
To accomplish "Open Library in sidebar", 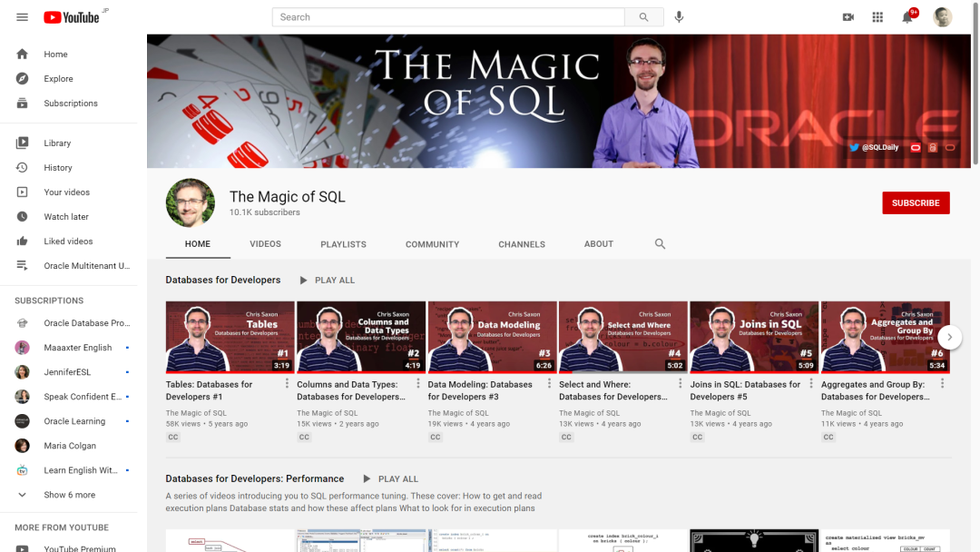I will pyautogui.click(x=69, y=143).
